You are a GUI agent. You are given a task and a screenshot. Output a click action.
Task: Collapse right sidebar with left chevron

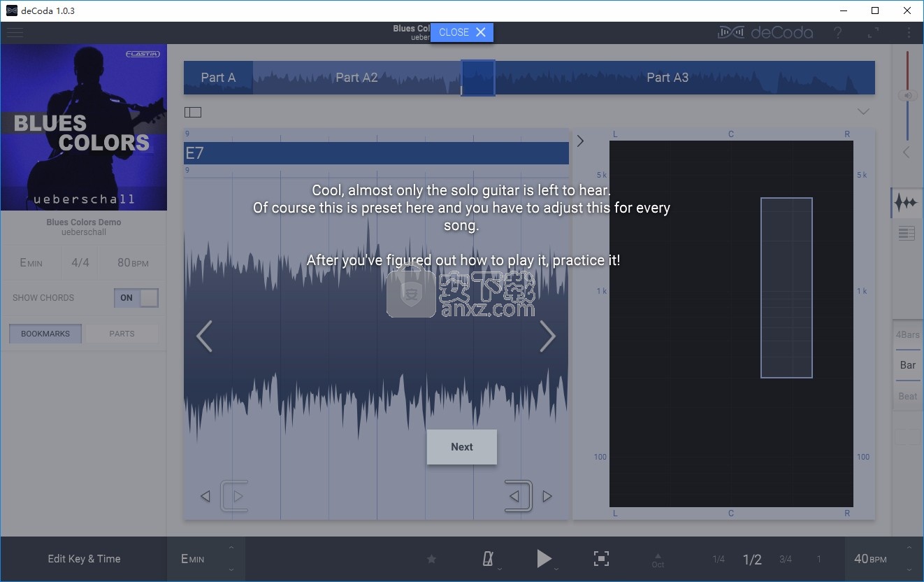907,152
